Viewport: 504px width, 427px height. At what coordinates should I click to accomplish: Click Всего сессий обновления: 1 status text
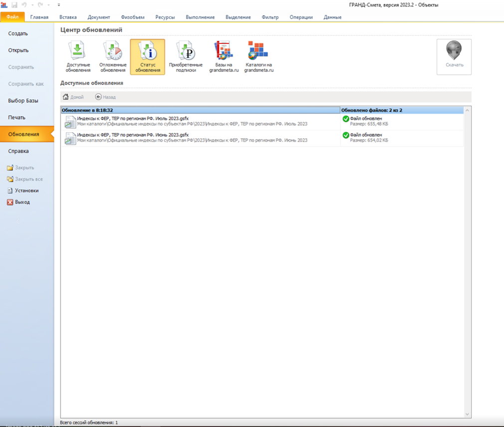pos(89,423)
